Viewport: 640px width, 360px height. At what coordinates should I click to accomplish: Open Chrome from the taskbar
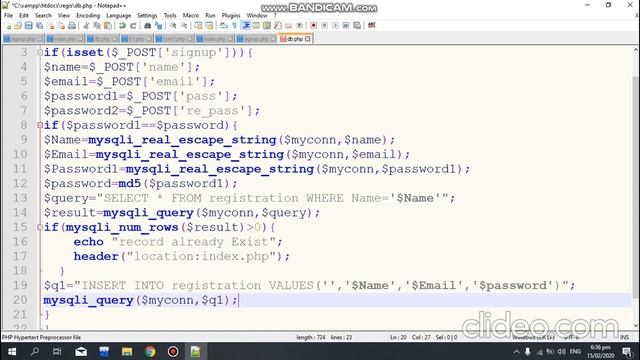150,351
